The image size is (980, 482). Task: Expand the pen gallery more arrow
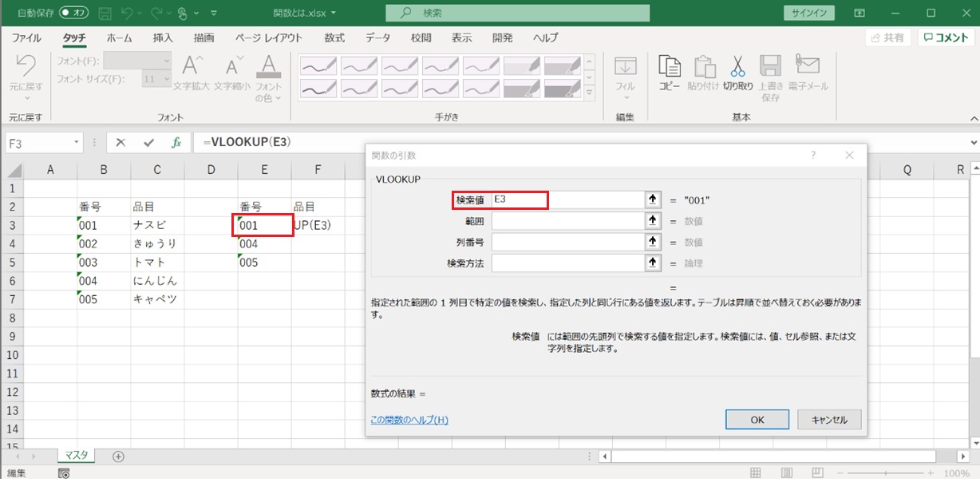coord(590,93)
